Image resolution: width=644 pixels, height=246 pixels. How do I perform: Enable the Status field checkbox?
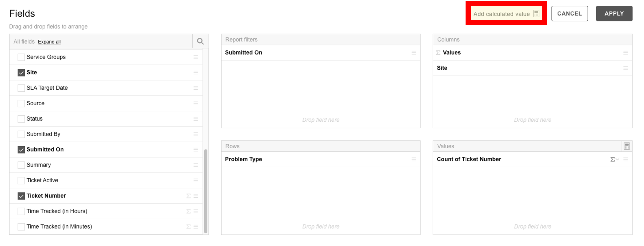21,119
